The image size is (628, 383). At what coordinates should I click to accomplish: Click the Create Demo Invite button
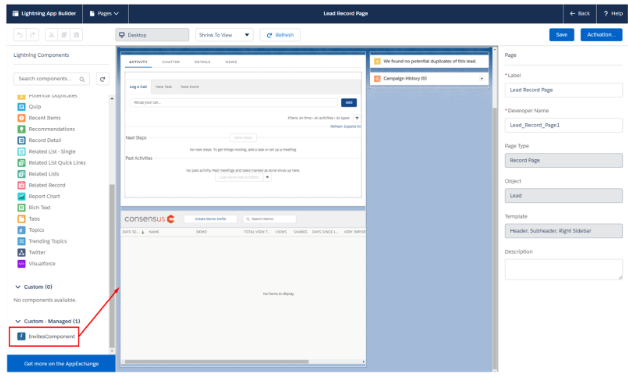tap(210, 219)
